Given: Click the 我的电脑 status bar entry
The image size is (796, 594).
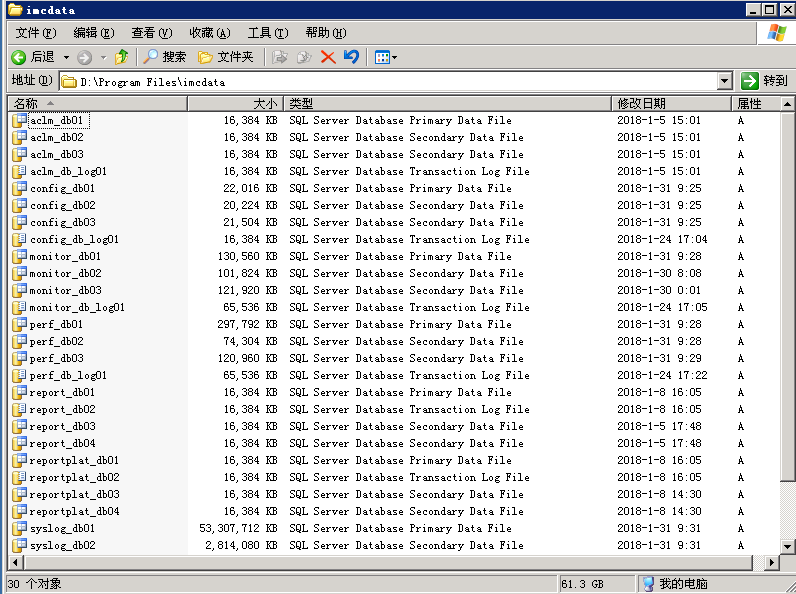Looking at the screenshot, I should click(x=676, y=584).
